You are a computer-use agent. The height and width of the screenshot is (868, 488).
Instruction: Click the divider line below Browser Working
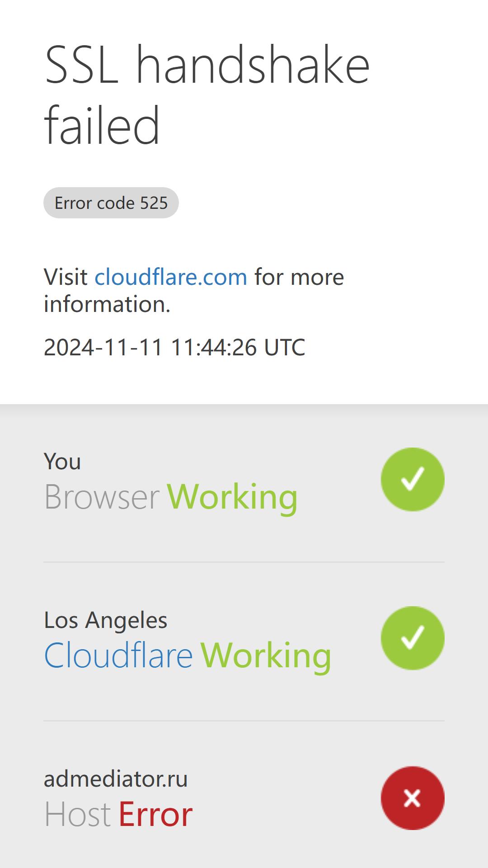(x=244, y=562)
